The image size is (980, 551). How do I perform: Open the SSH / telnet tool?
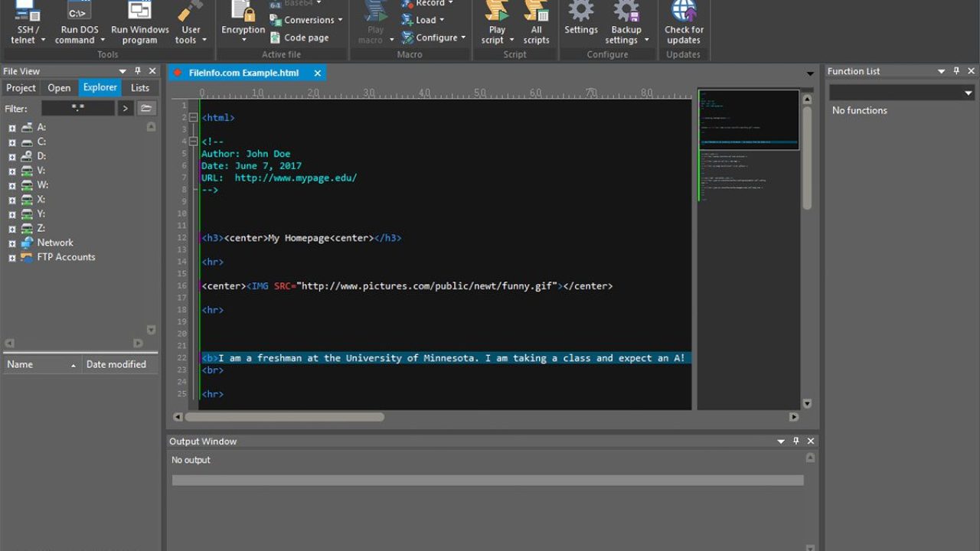(28, 23)
